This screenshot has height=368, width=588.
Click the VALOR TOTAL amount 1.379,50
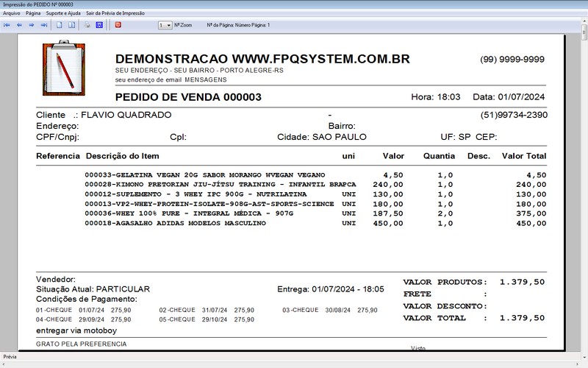click(x=522, y=318)
